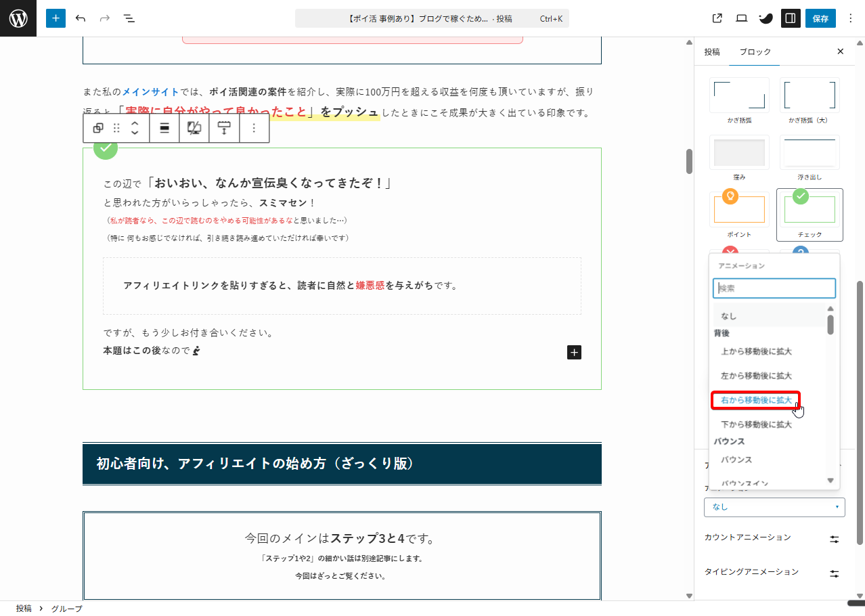Expand the タイピングアニメーション settings
The image size is (865, 616).
834,573
